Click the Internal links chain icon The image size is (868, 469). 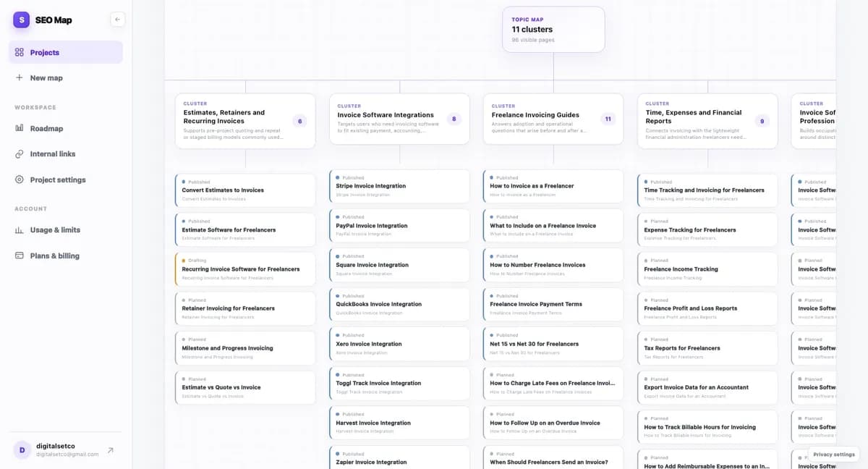pos(20,154)
